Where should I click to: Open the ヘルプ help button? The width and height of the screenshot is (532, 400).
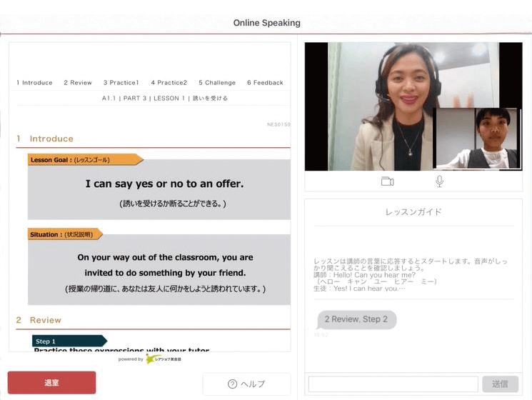click(246, 384)
